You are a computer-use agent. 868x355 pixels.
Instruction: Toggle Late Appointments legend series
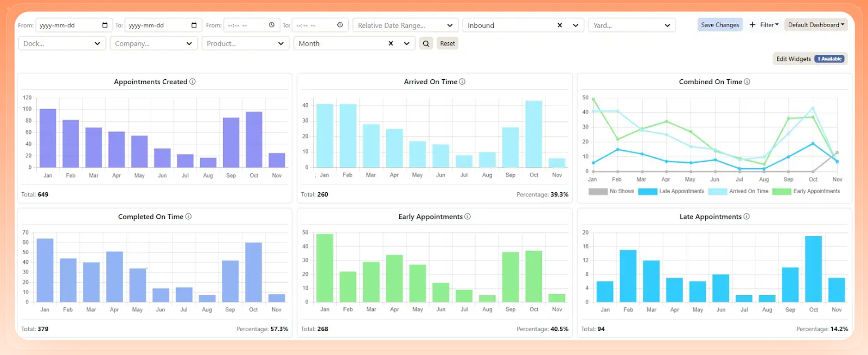coord(671,192)
